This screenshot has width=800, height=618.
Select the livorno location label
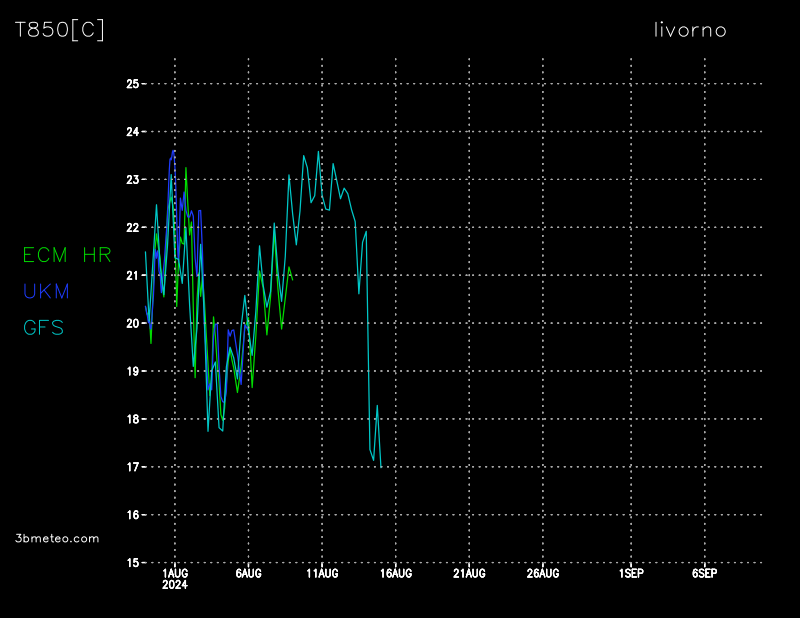(x=689, y=30)
